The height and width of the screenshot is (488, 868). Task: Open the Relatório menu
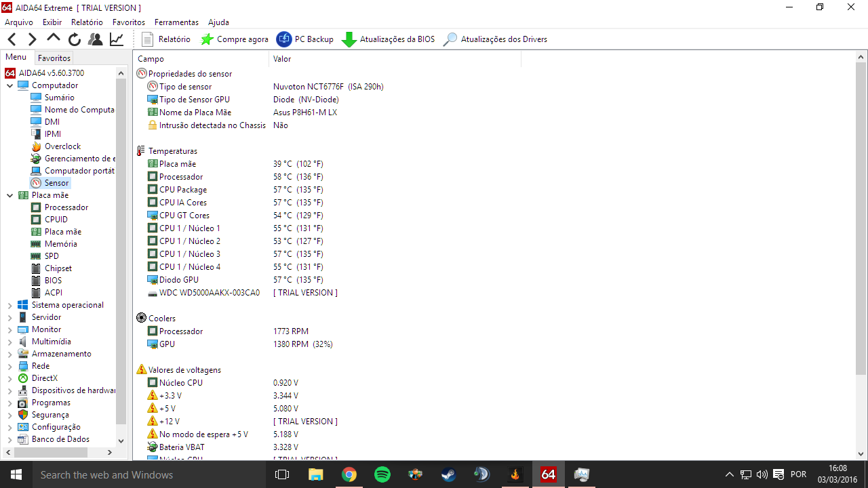(87, 22)
